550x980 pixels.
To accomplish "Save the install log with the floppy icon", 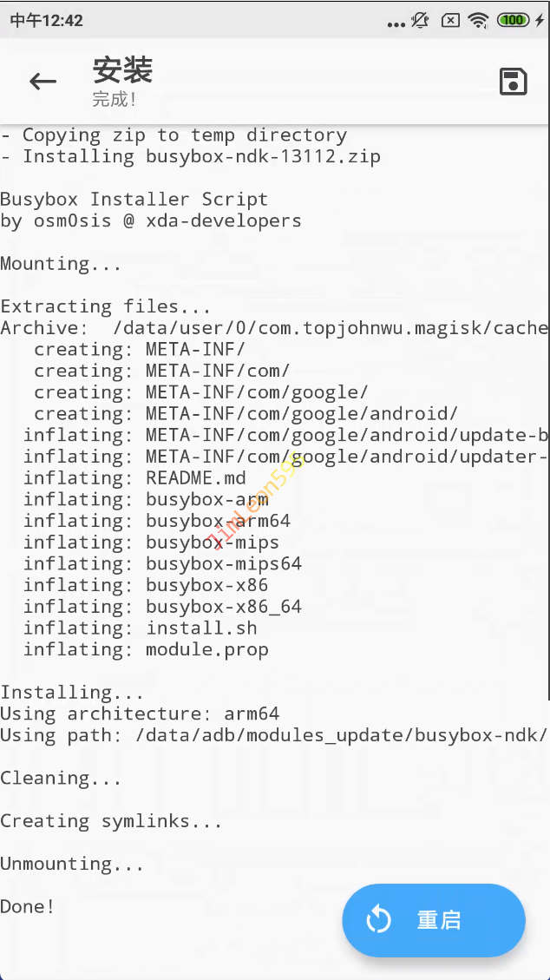I will tap(514, 82).
